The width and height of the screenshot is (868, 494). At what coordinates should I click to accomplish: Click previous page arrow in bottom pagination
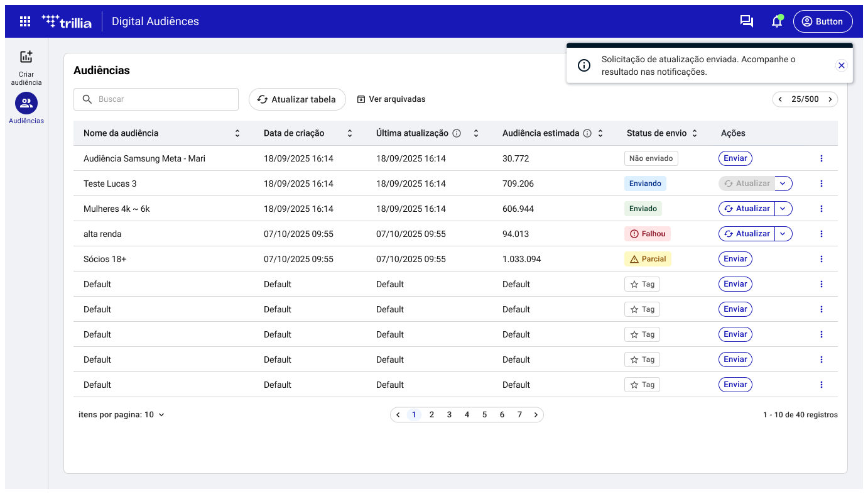(398, 415)
